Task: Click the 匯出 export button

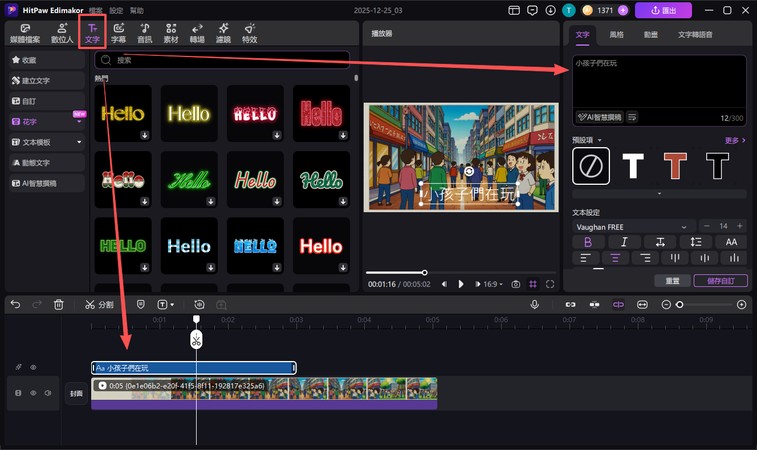Action: [x=663, y=10]
